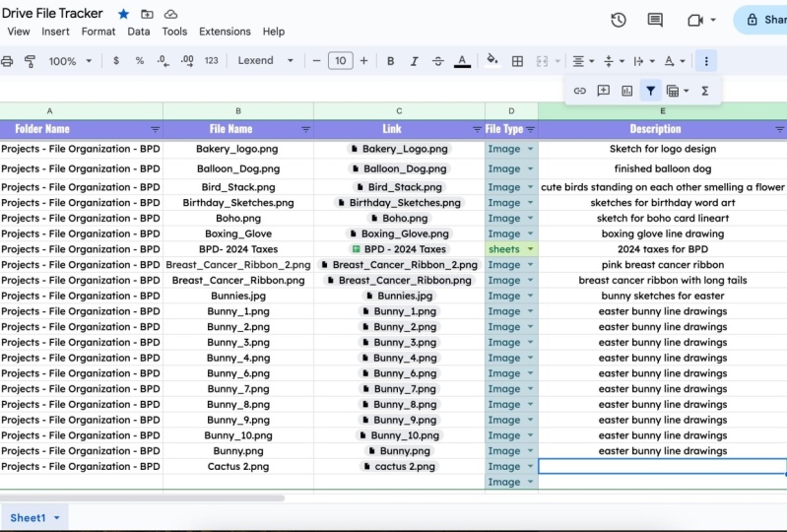The image size is (787, 532).
Task: Click the merge cells icon
Action: click(542, 61)
